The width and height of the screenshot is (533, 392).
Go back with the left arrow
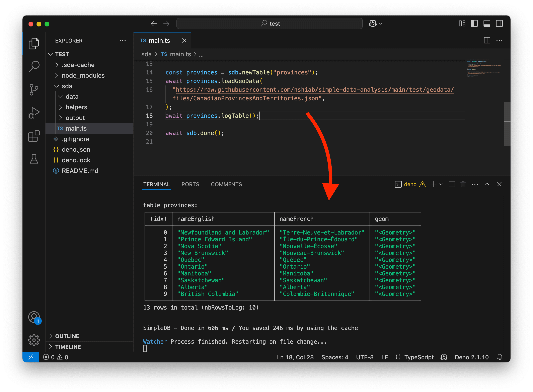(154, 23)
